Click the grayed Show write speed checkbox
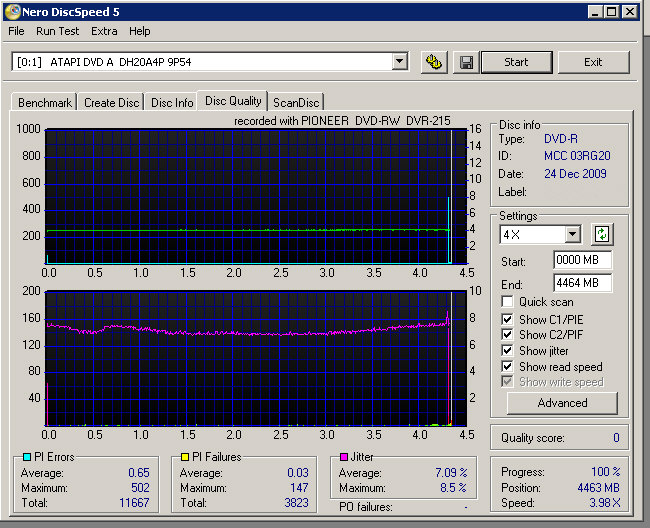The width and height of the screenshot is (650, 528). point(507,382)
